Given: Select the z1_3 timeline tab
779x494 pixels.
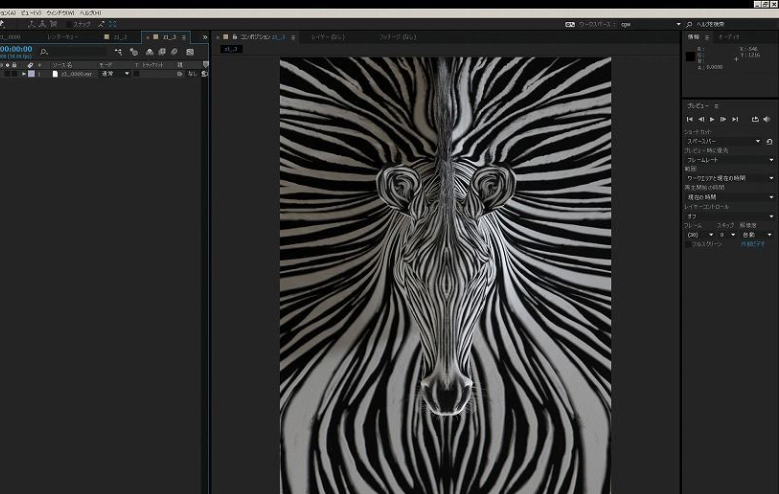Looking at the screenshot, I should tap(169, 37).
